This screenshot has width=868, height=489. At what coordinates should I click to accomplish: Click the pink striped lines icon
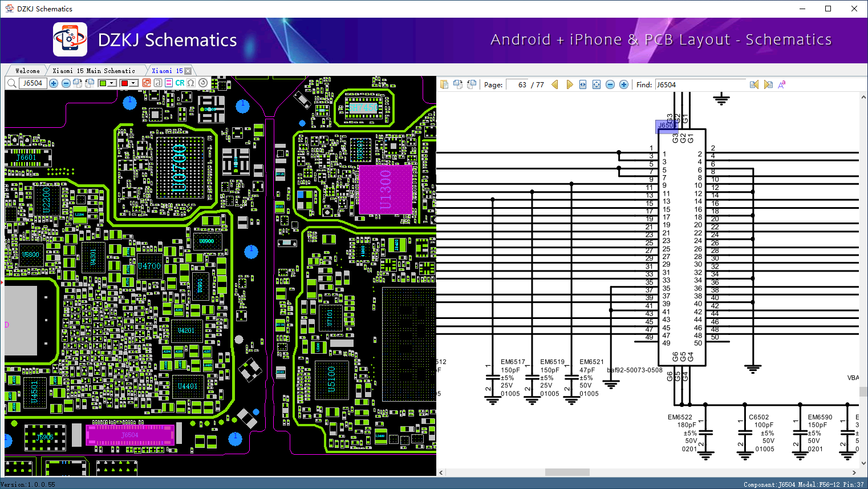tap(169, 83)
